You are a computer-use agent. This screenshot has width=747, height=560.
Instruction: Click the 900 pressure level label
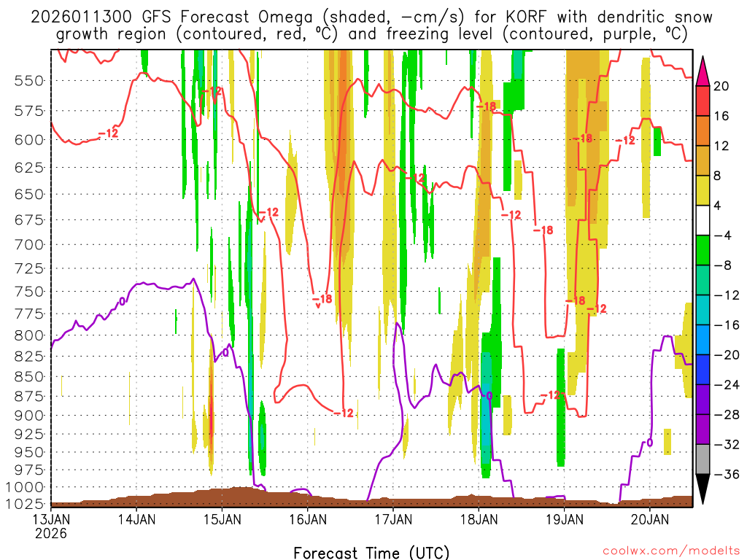28,416
